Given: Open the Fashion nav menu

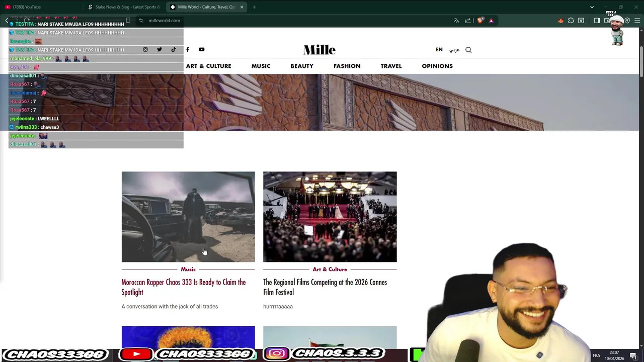Looking at the screenshot, I should [x=347, y=66].
